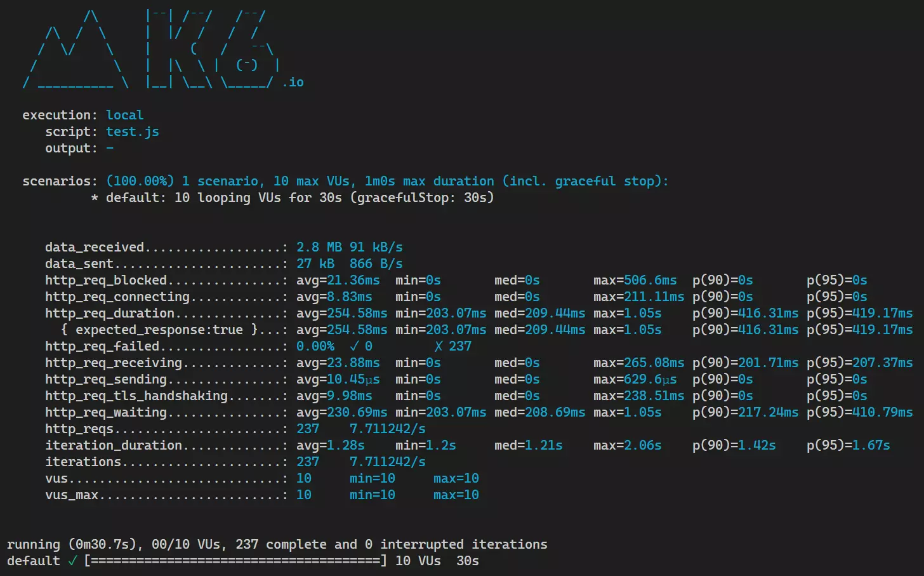Click the http_req_sending metric name
Image resolution: width=924 pixels, height=576 pixels.
coord(106,379)
